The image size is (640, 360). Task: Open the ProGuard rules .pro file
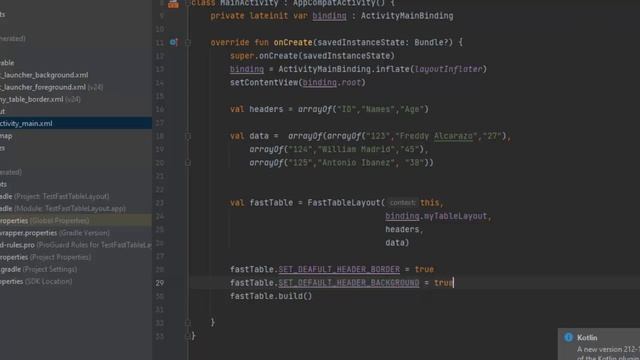76,245
